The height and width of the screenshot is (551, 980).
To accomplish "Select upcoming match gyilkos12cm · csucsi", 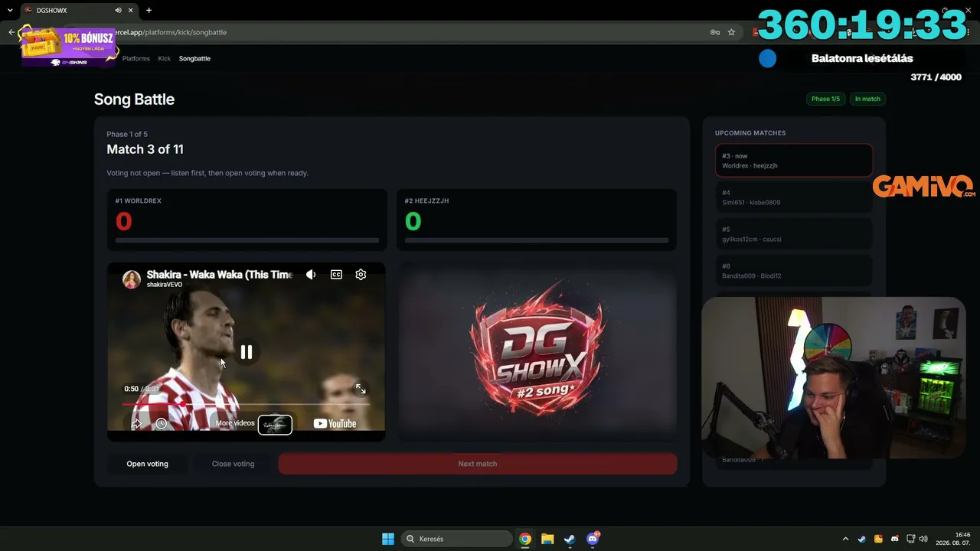I will tap(794, 234).
